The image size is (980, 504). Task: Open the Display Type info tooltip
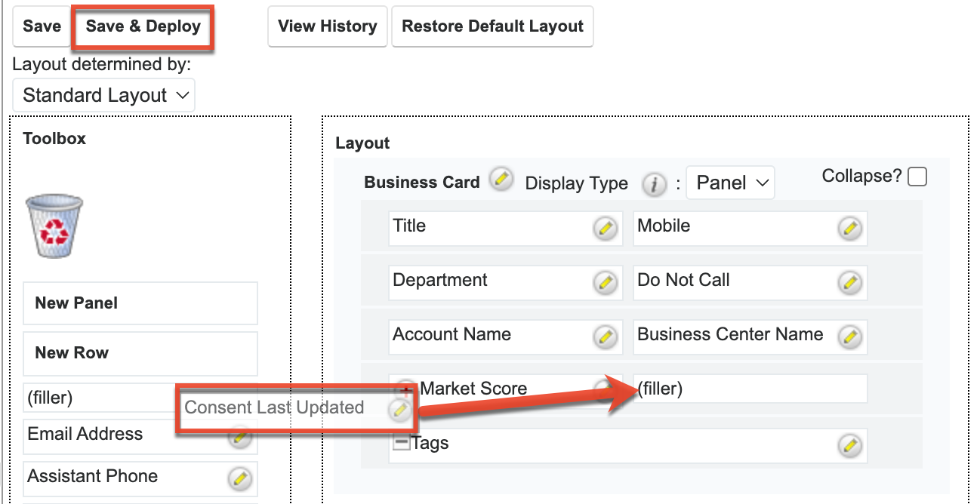tap(654, 184)
